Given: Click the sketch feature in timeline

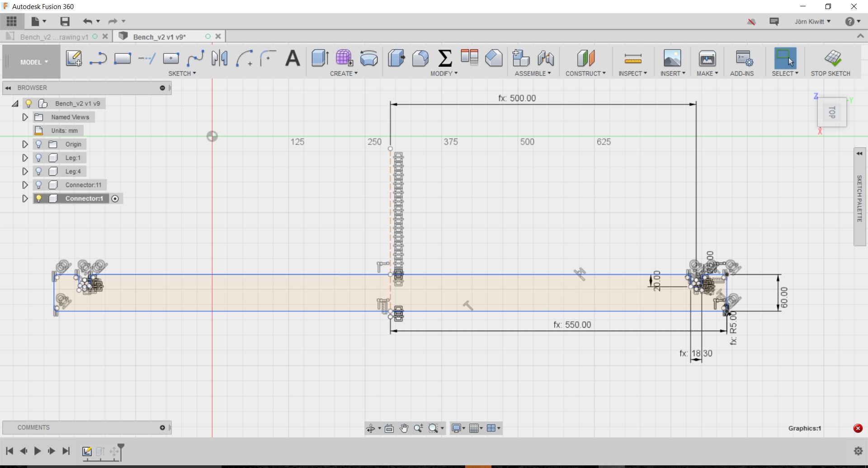Looking at the screenshot, I should click(87, 451).
